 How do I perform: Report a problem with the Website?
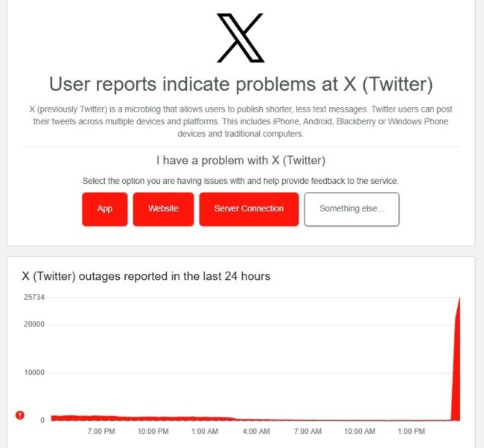pos(163,209)
